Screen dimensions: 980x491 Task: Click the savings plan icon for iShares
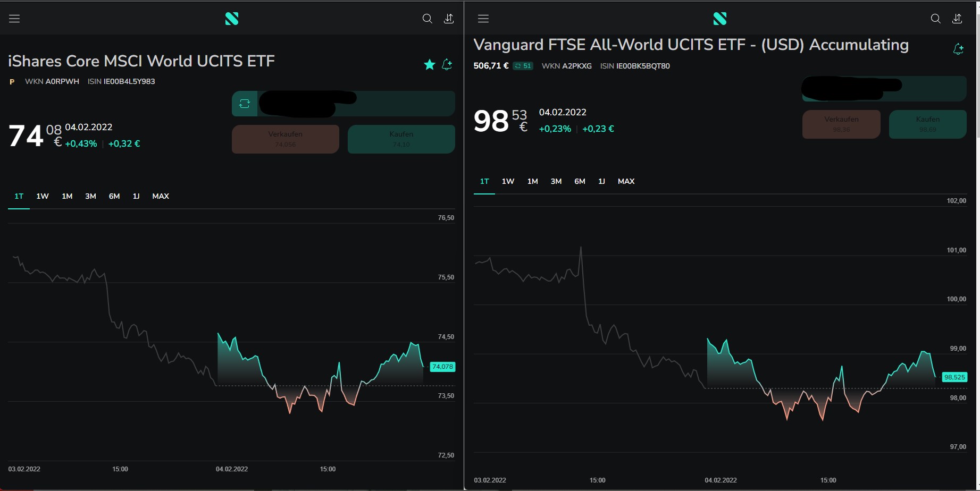point(245,104)
